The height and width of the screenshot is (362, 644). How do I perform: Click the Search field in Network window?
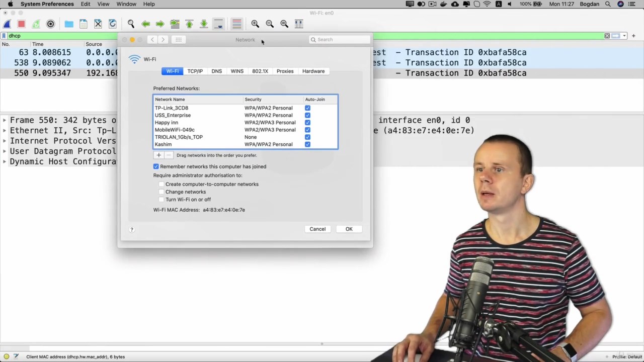pyautogui.click(x=340, y=40)
